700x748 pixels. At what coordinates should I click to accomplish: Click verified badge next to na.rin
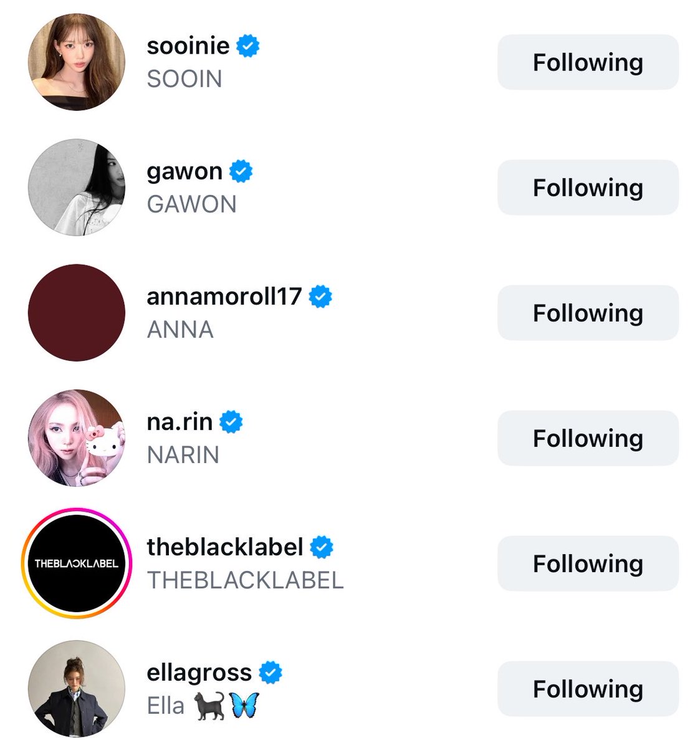[x=231, y=422]
